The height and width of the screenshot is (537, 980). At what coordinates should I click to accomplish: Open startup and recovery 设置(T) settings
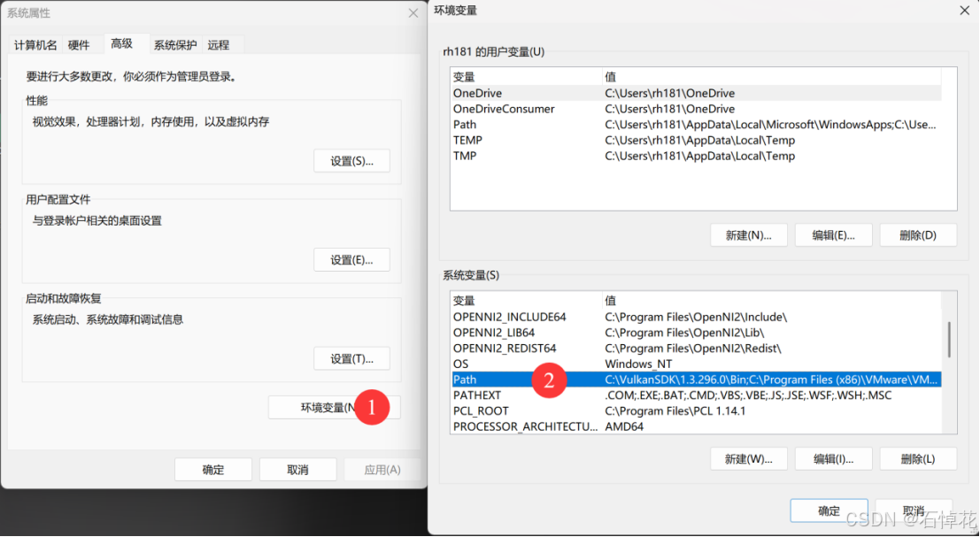click(351, 358)
